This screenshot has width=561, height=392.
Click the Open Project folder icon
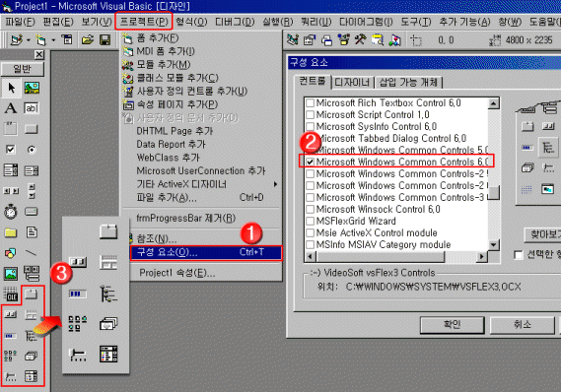coord(88,40)
